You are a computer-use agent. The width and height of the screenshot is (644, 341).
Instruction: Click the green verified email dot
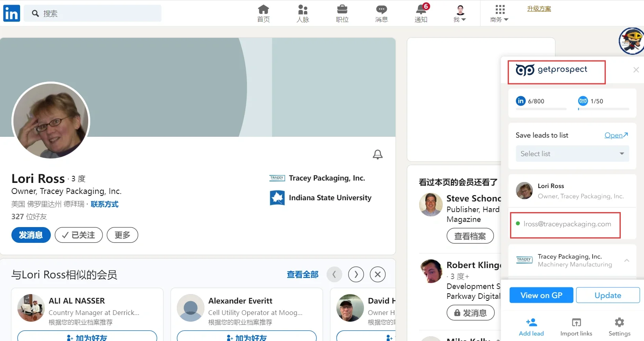tap(518, 224)
